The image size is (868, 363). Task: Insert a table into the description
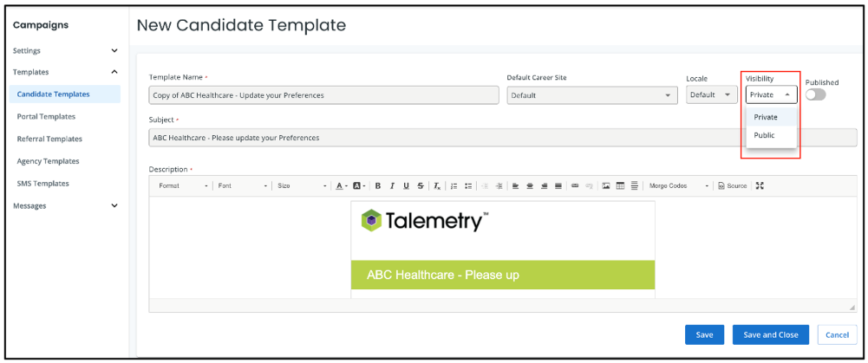621,186
